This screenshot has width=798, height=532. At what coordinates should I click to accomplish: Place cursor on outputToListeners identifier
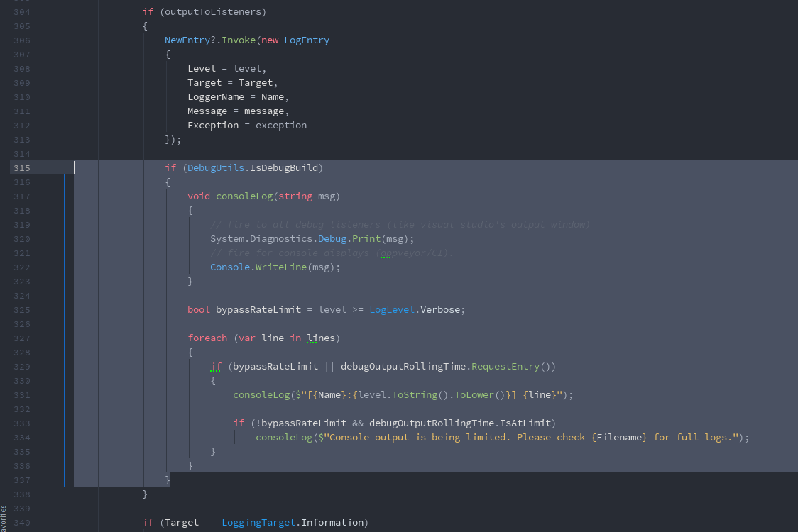[x=213, y=11]
